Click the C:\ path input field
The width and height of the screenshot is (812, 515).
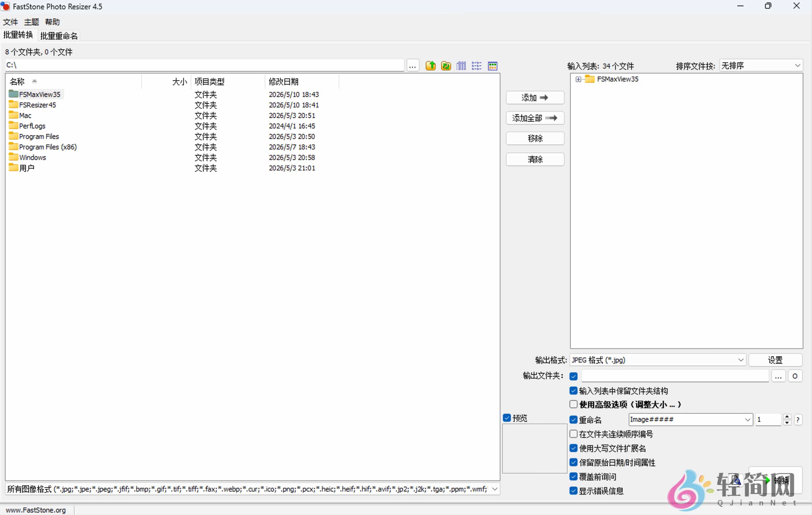[204, 65]
